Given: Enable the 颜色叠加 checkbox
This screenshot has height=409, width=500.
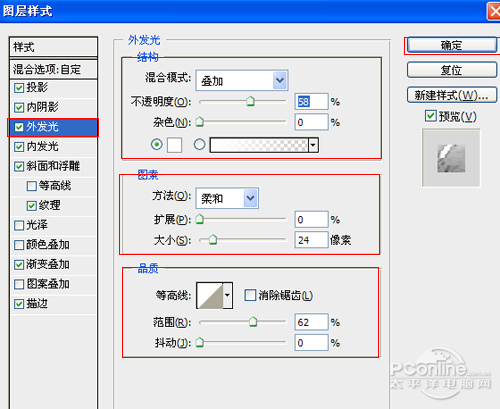Looking at the screenshot, I should [x=19, y=245].
